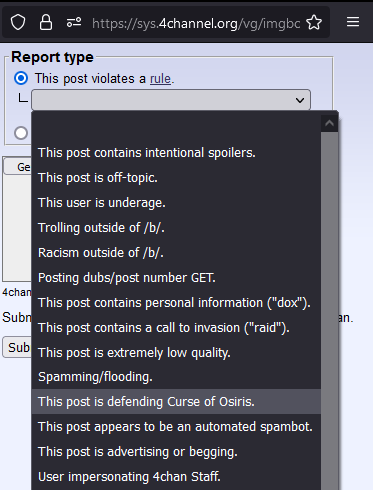The height and width of the screenshot is (490, 373).
Task: Select the second unlabeled report type radio
Action: [x=21, y=133]
